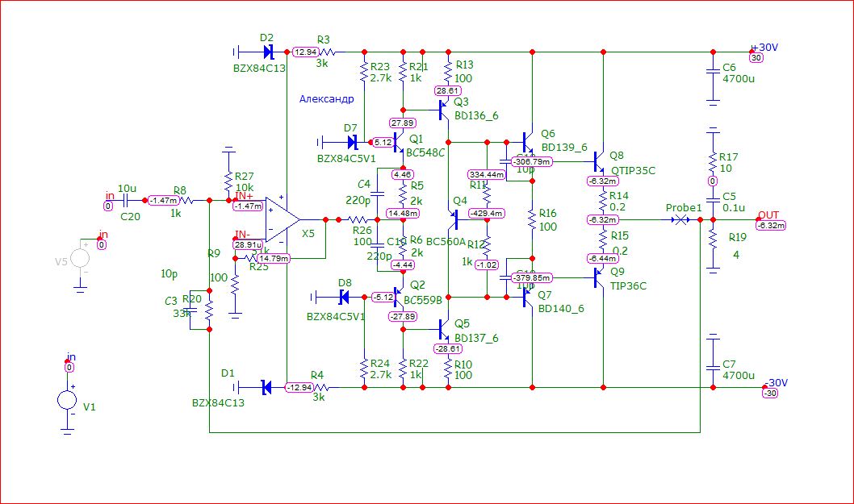The image size is (854, 504).
Task: Click the D2 BZX84C13 zener diode
Action: tap(267, 52)
